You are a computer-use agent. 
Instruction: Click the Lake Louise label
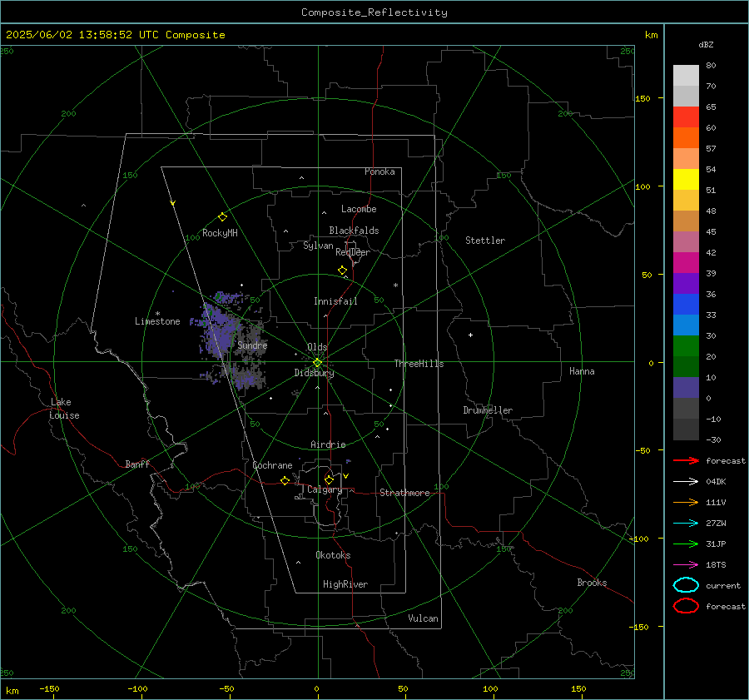tap(64, 409)
